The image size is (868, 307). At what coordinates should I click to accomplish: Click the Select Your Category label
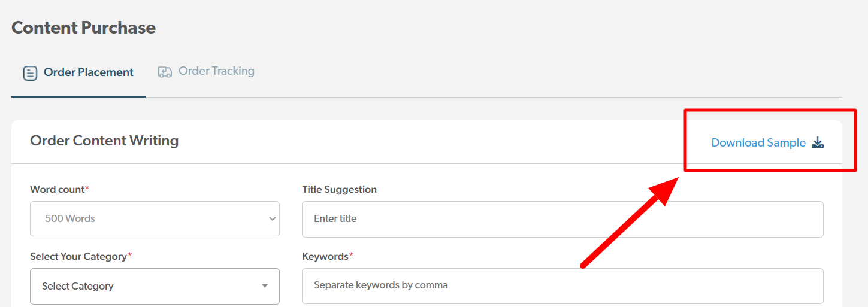point(78,256)
